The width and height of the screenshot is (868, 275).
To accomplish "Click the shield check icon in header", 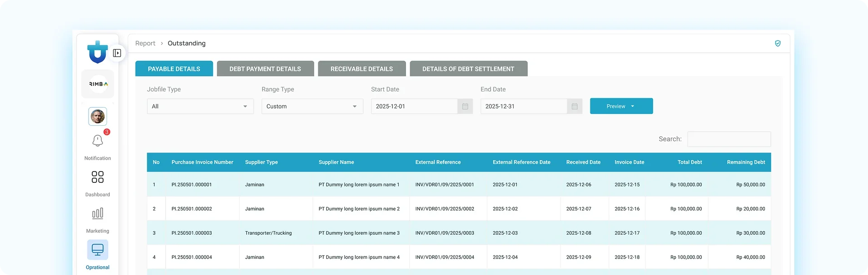I will click(x=778, y=43).
